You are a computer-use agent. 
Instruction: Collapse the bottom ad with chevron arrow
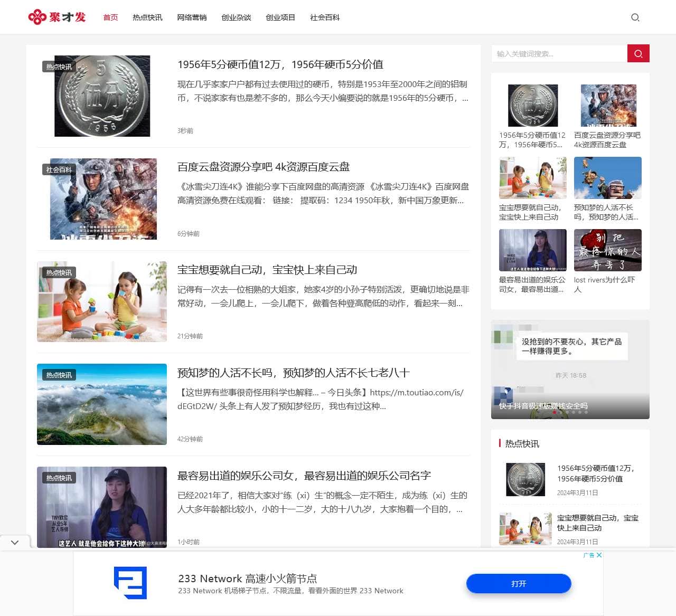click(x=15, y=542)
